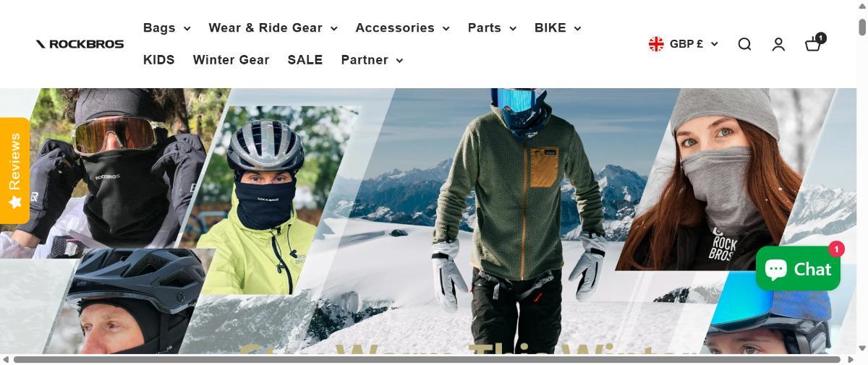Expand the Partner dropdown menu
This screenshot has height=365, width=868.
372,60
